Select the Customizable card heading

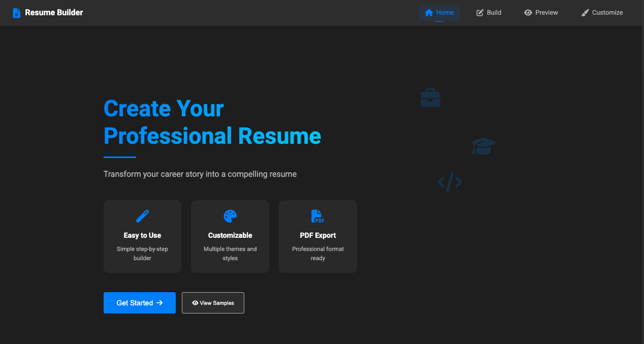point(230,235)
